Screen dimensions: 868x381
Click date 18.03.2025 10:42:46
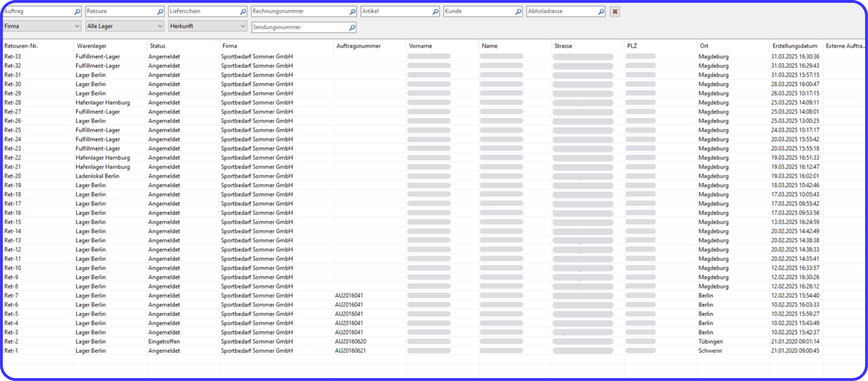pyautogui.click(x=795, y=185)
